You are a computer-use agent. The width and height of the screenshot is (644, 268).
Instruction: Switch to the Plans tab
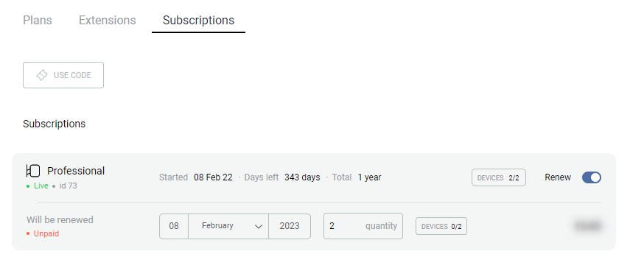(38, 20)
